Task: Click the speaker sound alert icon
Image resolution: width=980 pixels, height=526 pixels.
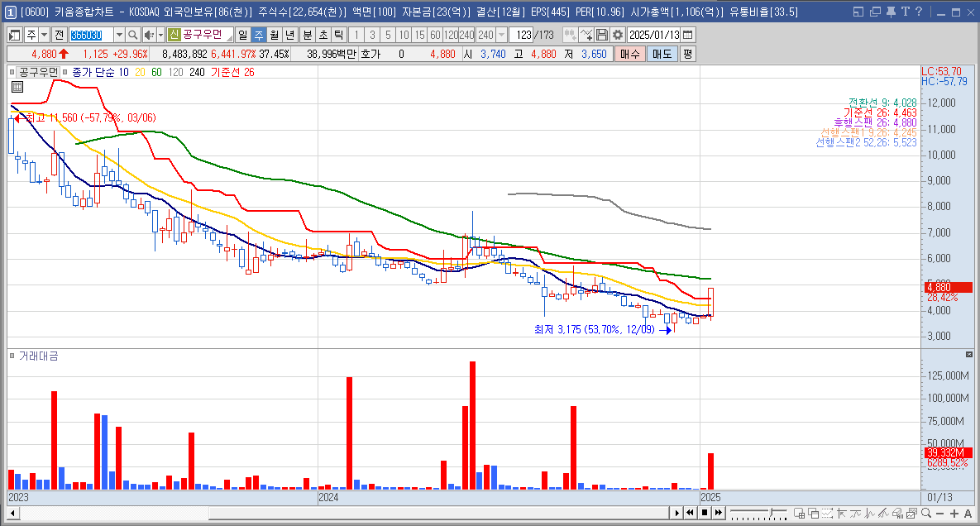Action: click(148, 35)
